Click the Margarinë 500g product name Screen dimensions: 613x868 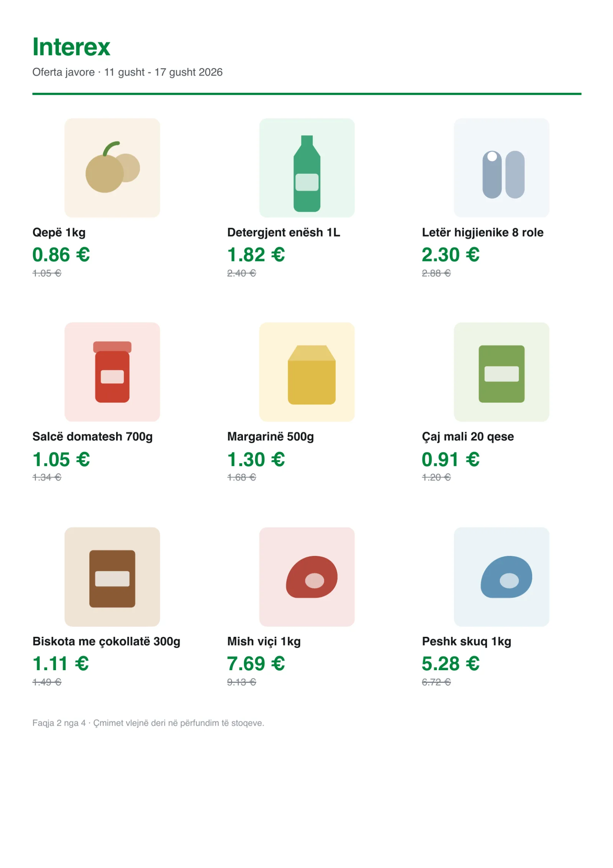[270, 437]
